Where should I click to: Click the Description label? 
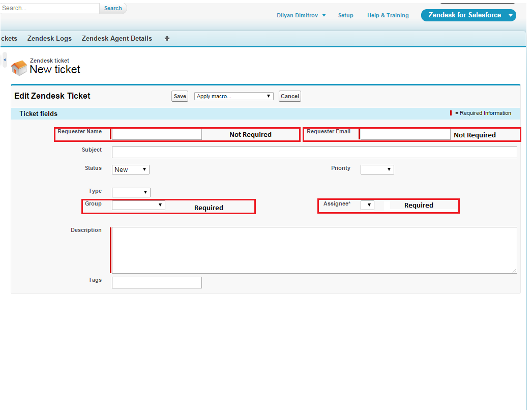click(x=86, y=230)
